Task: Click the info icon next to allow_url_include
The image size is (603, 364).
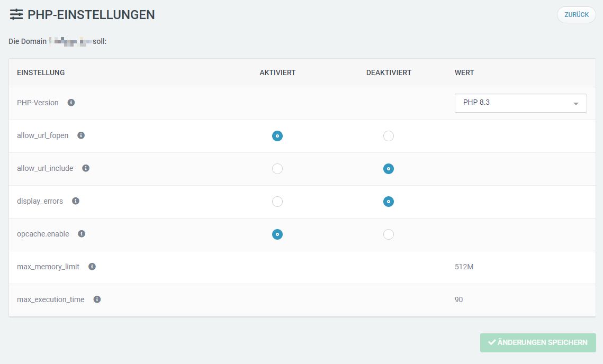Action: point(86,168)
